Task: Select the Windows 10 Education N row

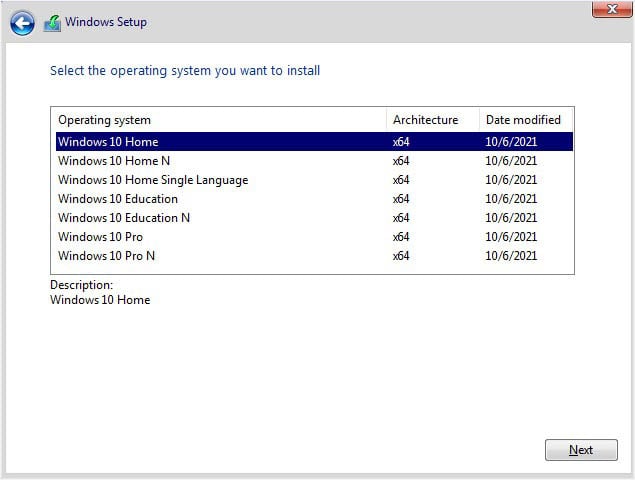Action: click(124, 218)
